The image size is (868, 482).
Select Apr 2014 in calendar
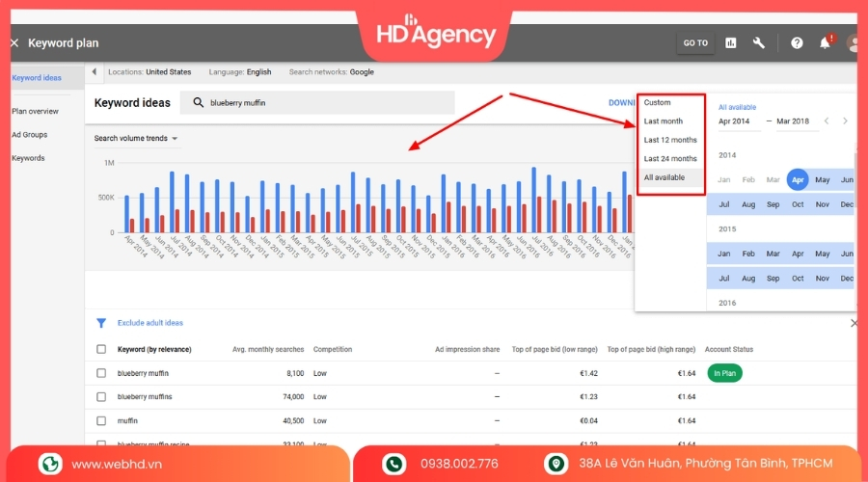[x=798, y=180]
